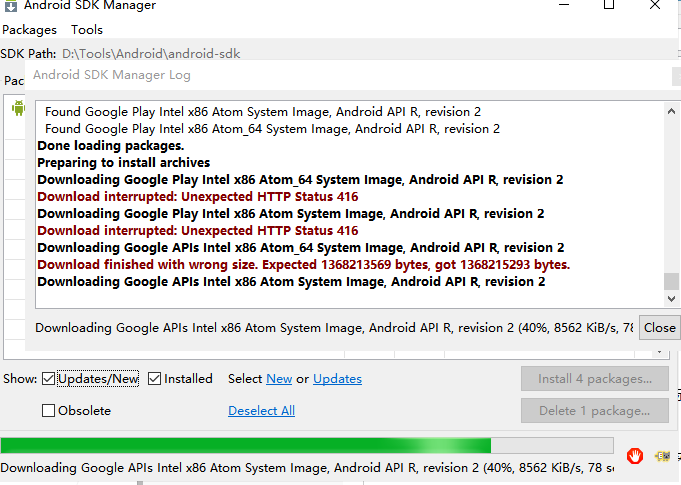Viewport: 681px width, 485px height.
Task: Enable the Obsolete checkbox
Action: pyautogui.click(x=48, y=410)
